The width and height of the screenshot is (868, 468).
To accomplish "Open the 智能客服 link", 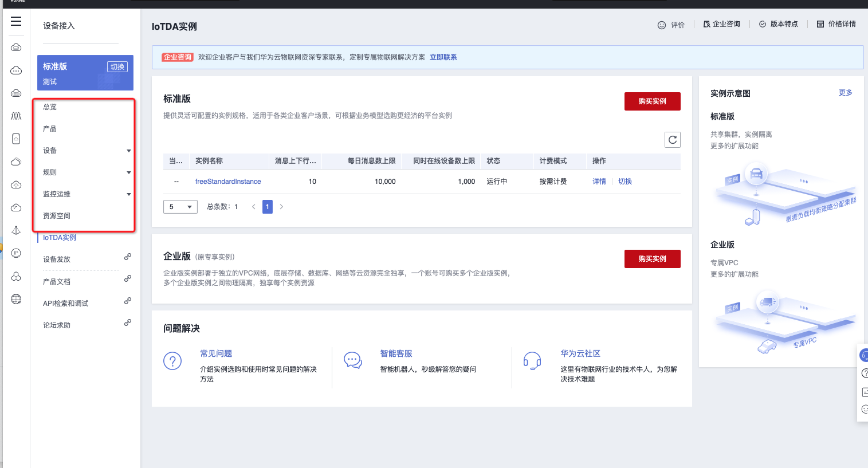I will 396,353.
